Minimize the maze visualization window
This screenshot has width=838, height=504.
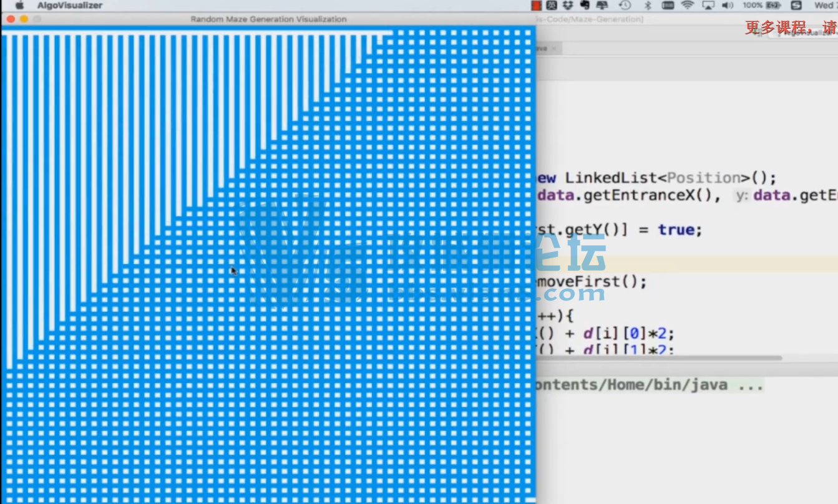[x=24, y=19]
